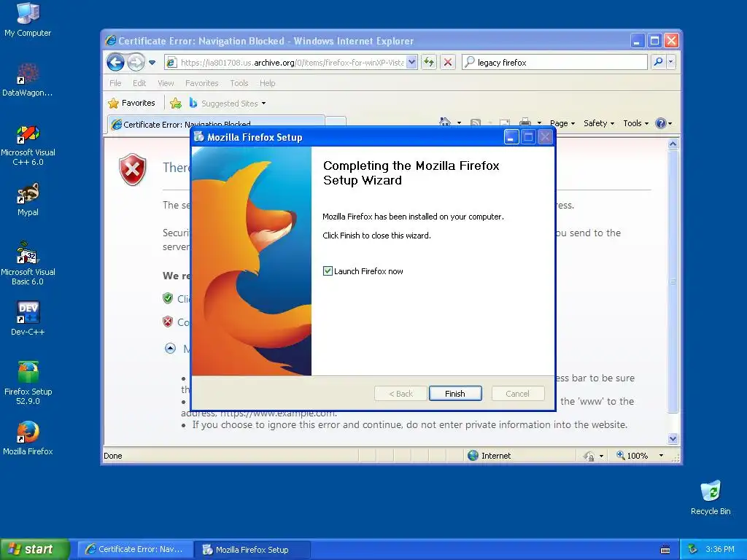Image resolution: width=747 pixels, height=560 pixels.
Task: Open recent pages dropdown next to Forward
Action: (x=152, y=63)
